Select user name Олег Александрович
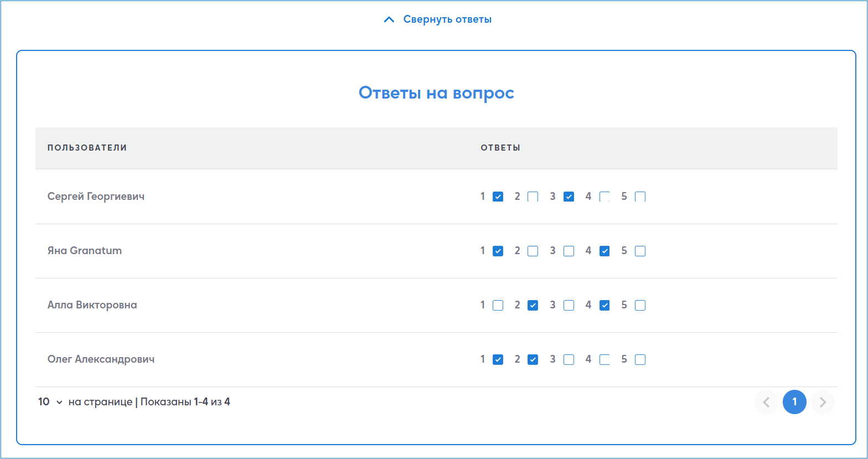This screenshot has width=868, height=459. (101, 359)
